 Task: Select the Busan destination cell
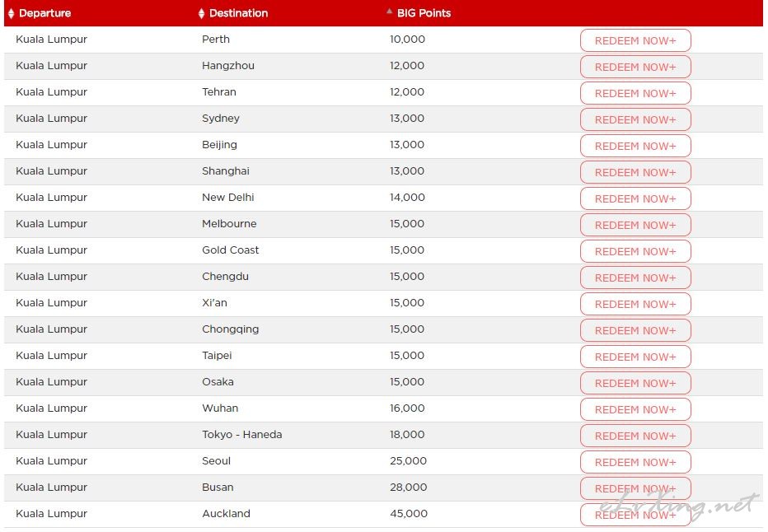pyautogui.click(x=218, y=488)
